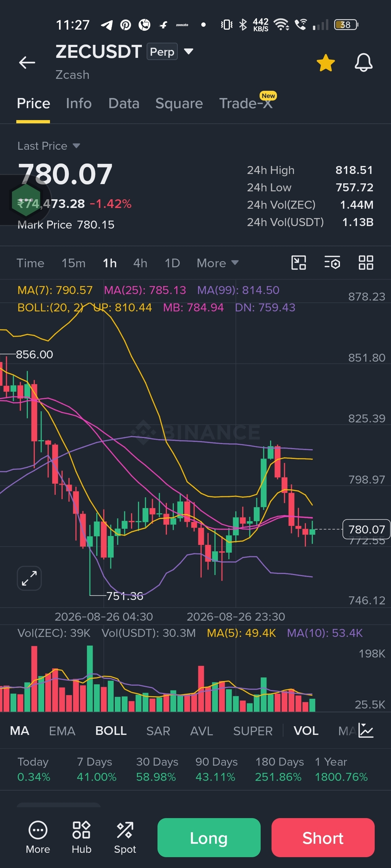The height and width of the screenshot is (868, 391).
Task: Select the Time chart interval
Action: (x=30, y=263)
